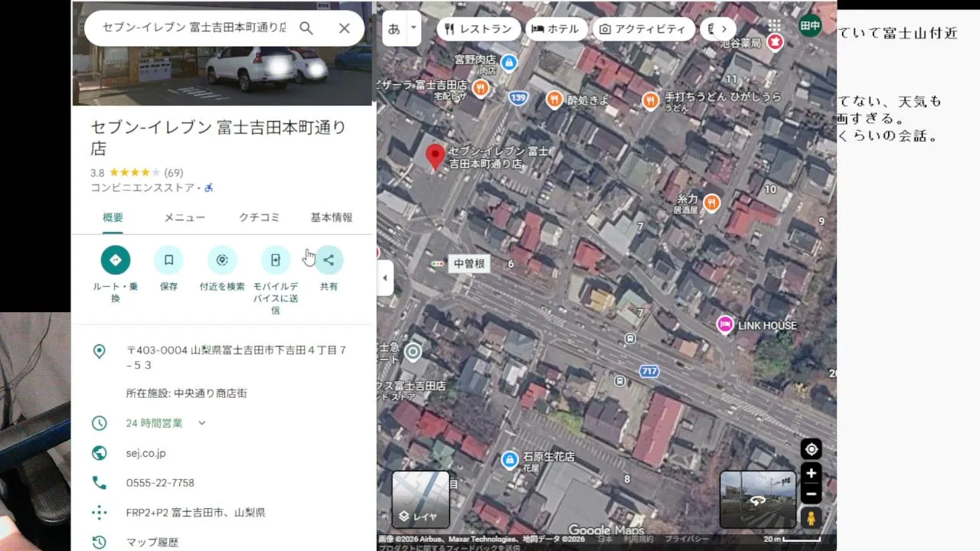Click the 酔処きよ restaurant marker
Viewport: 980px width, 551px height.
[x=554, y=99]
